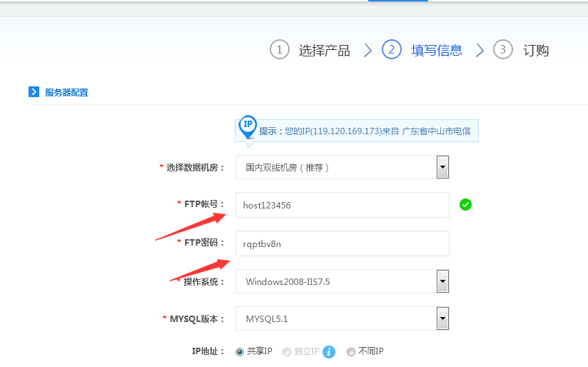This screenshot has width=588, height=367.
Task: Click the FTP密码 input field
Action: click(x=343, y=243)
